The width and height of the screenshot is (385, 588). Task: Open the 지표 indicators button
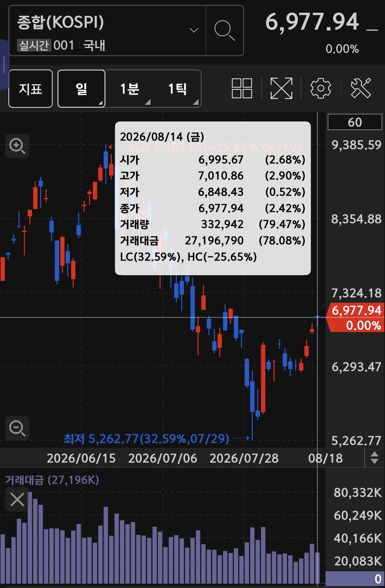click(x=30, y=88)
